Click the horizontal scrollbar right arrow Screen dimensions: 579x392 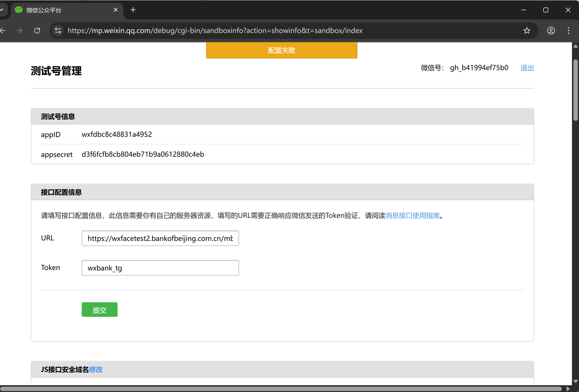pyautogui.click(x=568, y=389)
